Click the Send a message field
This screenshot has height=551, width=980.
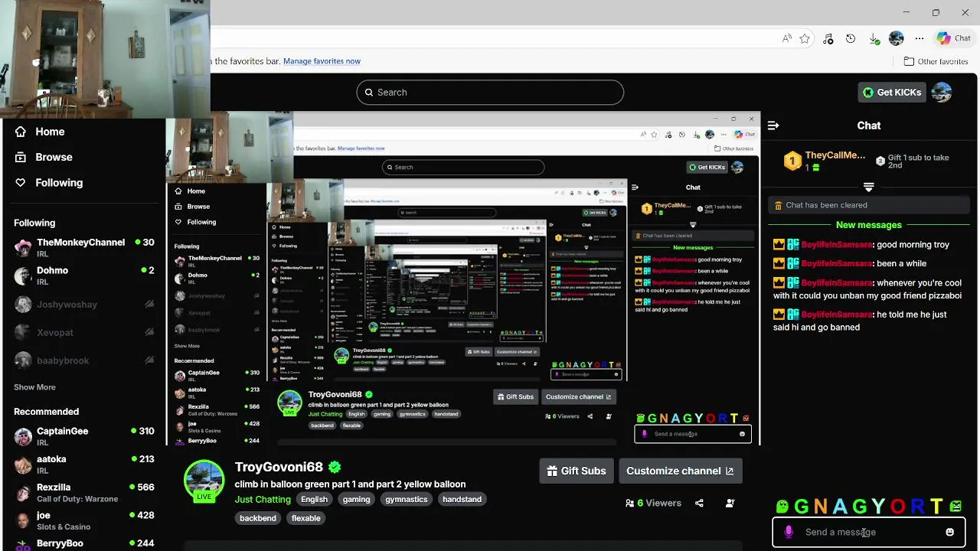click(x=868, y=532)
